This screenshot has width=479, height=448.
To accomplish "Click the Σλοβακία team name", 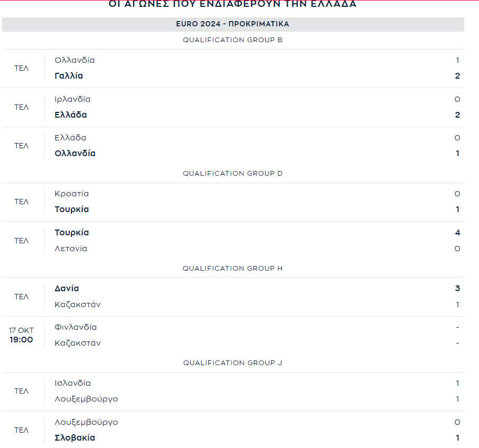I will pyautogui.click(x=75, y=437).
